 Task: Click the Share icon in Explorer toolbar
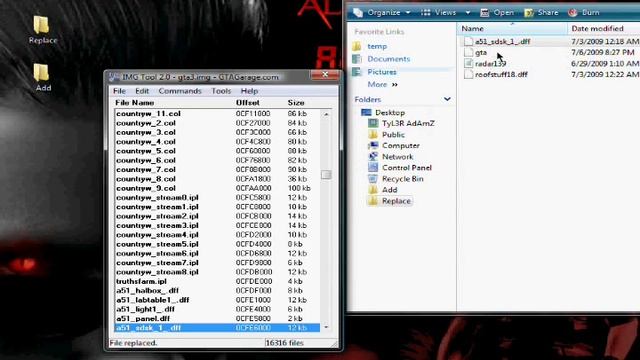tap(529, 13)
